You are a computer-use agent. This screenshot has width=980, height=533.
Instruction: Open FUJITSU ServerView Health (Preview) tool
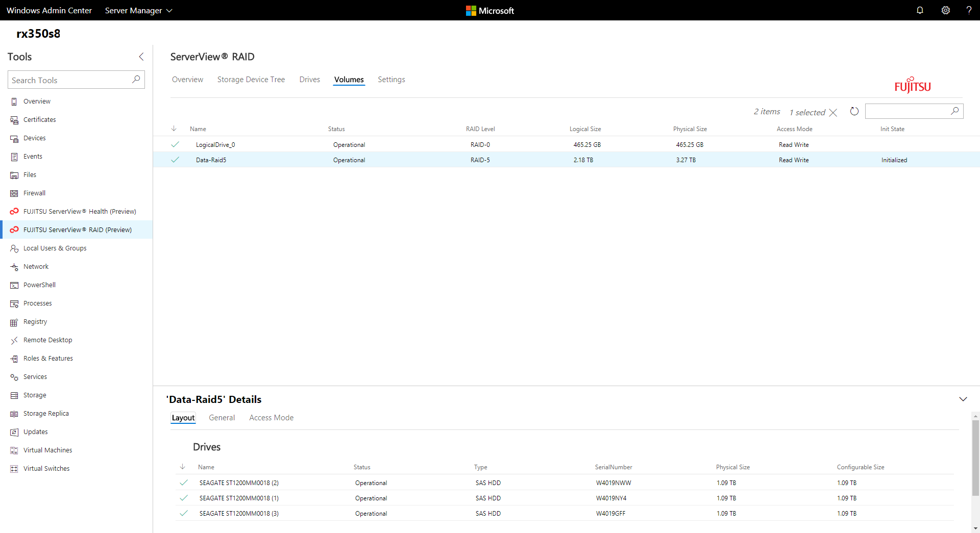click(77, 212)
